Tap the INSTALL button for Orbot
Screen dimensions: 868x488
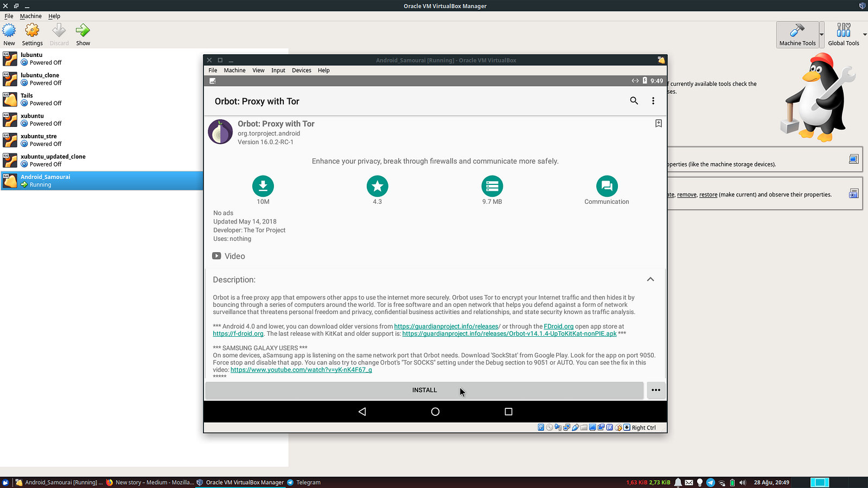pyautogui.click(x=424, y=390)
